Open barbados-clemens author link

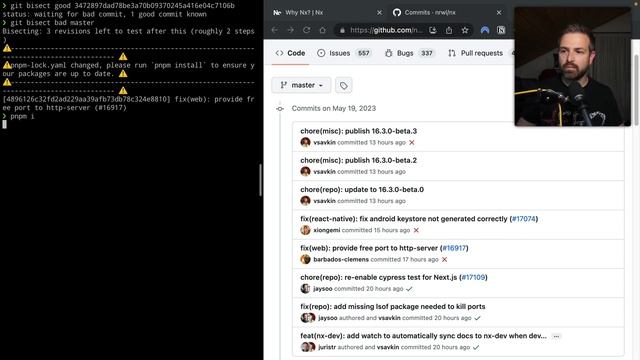click(x=341, y=260)
